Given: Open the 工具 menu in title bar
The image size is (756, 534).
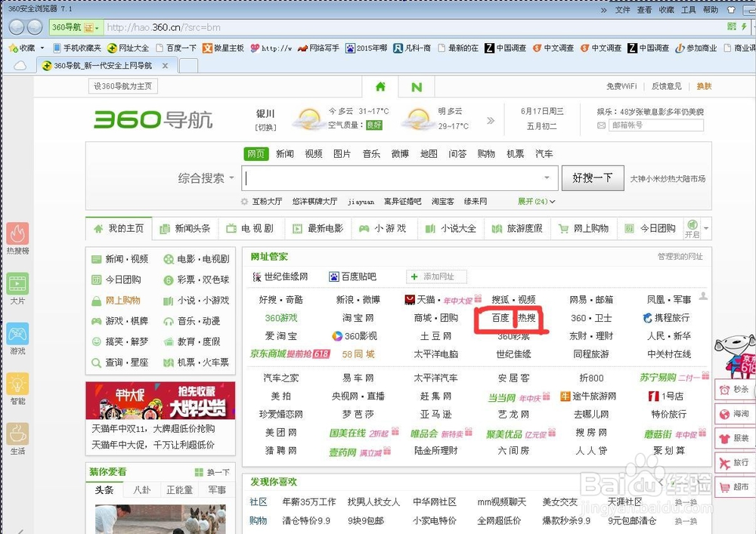Looking at the screenshot, I should [x=688, y=10].
